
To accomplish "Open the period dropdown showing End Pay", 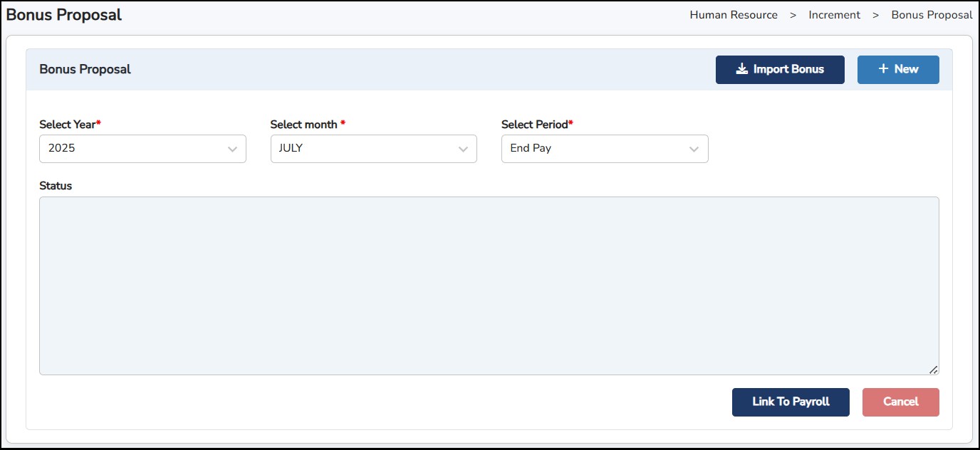I will click(597, 149).
